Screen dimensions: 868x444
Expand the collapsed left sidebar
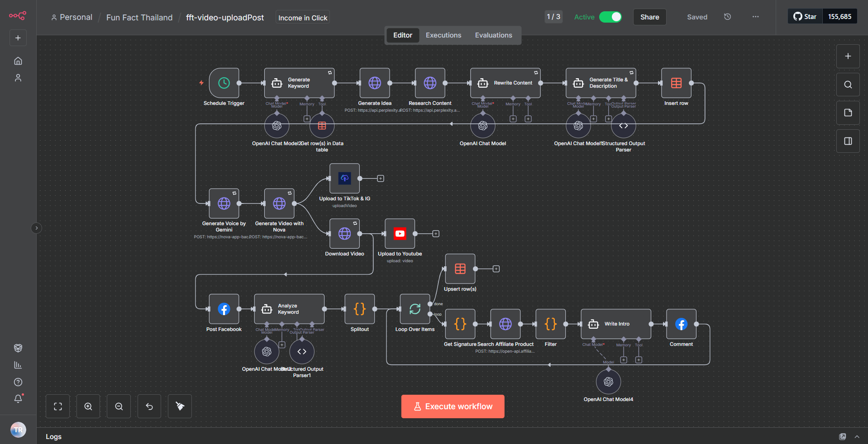(37, 228)
